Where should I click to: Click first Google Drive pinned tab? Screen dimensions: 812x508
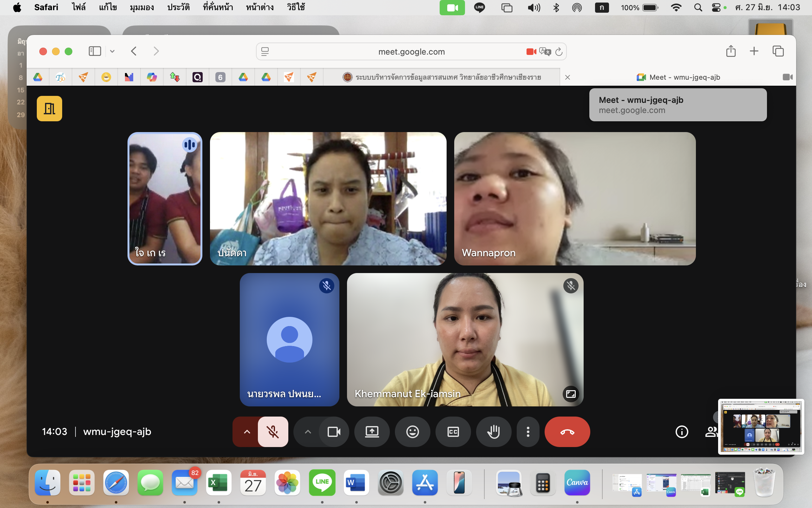pyautogui.click(x=38, y=77)
